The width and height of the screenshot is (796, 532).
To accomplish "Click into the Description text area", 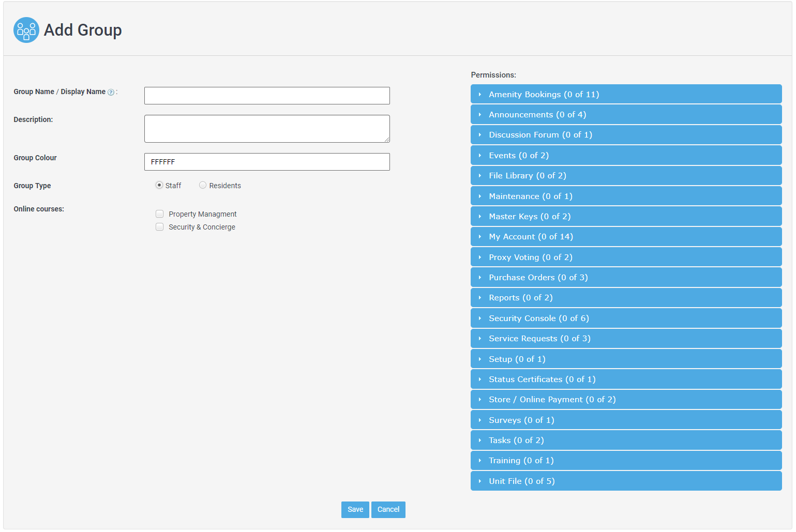I will click(267, 129).
